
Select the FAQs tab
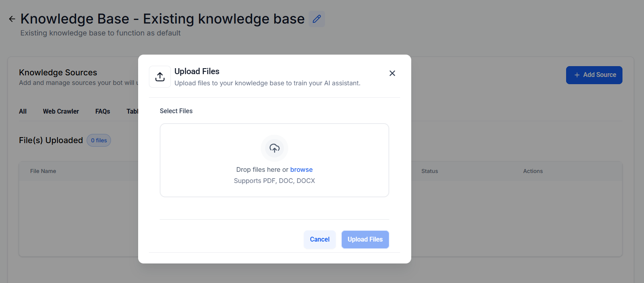tap(102, 111)
